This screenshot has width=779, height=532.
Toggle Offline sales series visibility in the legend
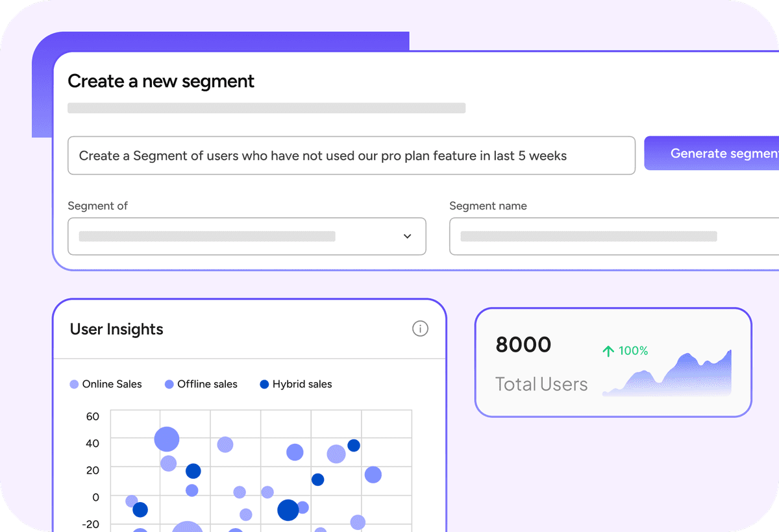pyautogui.click(x=201, y=384)
